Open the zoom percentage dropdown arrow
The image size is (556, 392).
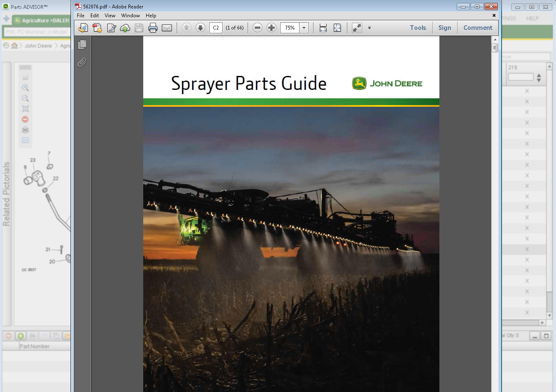[x=304, y=28]
